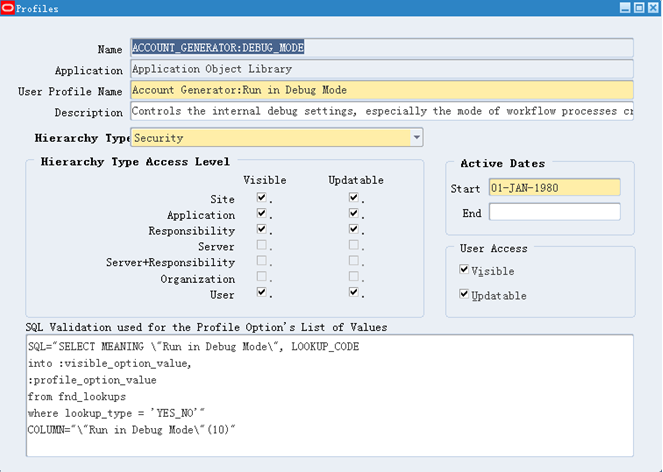
Task: Toggle the Site Visible checkbox
Action: tap(261, 198)
